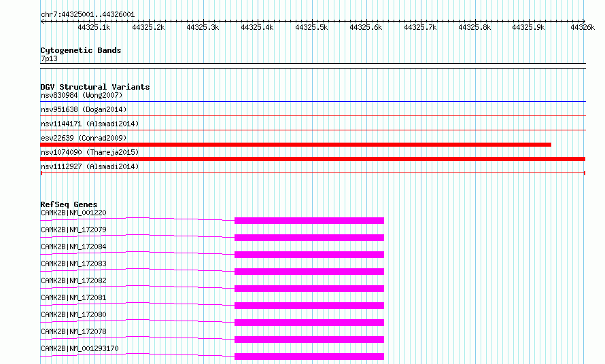Screen dimensions: 605x364
Task: Select transcript CAMK2B|NM_172081 label
Action: 73,297
